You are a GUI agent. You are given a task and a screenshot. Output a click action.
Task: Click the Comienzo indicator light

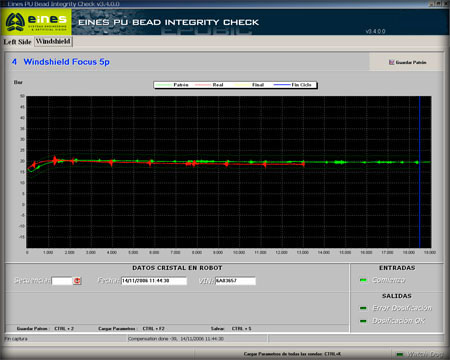click(363, 280)
